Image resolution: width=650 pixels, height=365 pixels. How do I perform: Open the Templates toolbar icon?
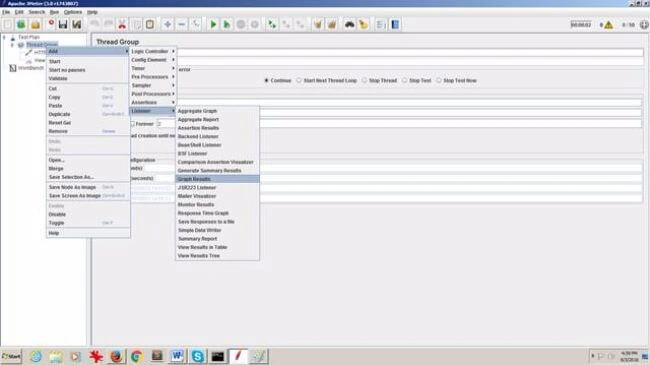click(21, 24)
